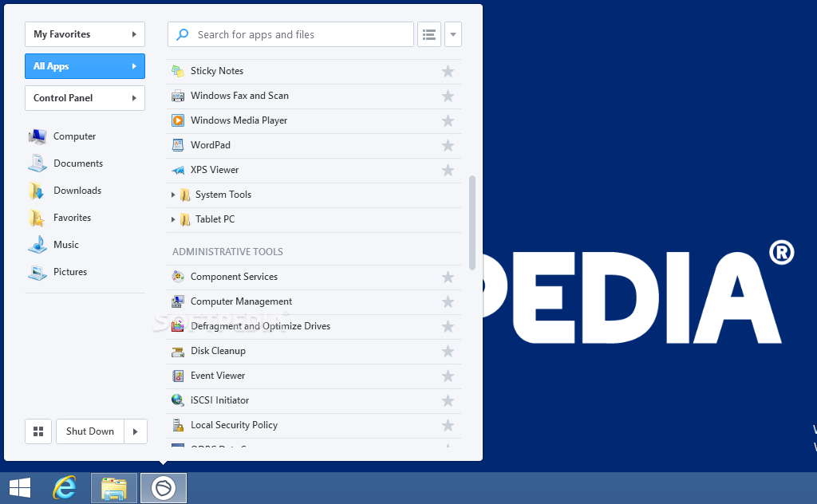Viewport: 817px width, 504px height.
Task: Launch Internet Explorer from taskbar
Action: 65,488
